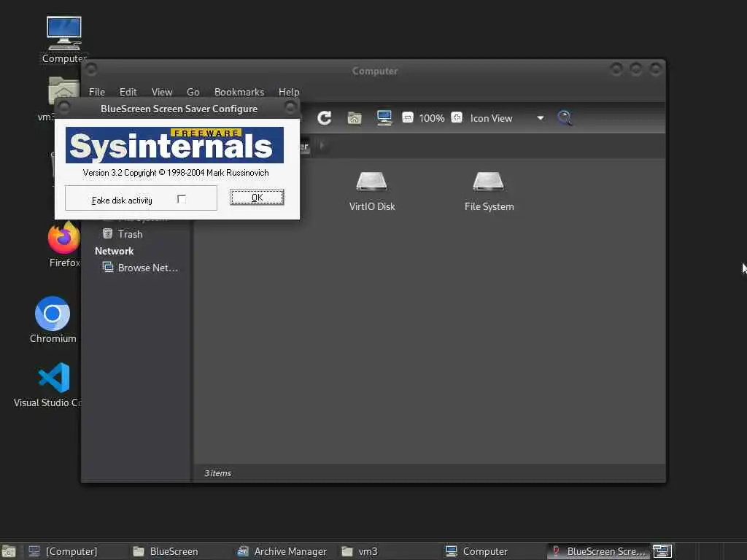
Task: Click the path bar forward arrow
Action: [322, 145]
